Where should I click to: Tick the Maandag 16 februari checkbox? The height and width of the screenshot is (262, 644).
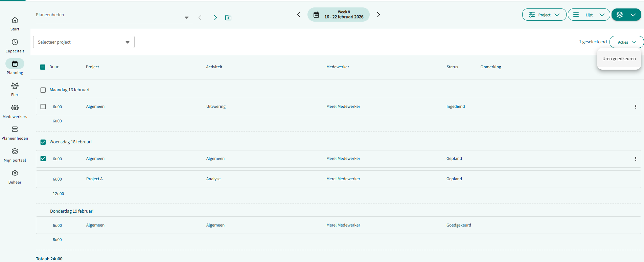click(43, 90)
